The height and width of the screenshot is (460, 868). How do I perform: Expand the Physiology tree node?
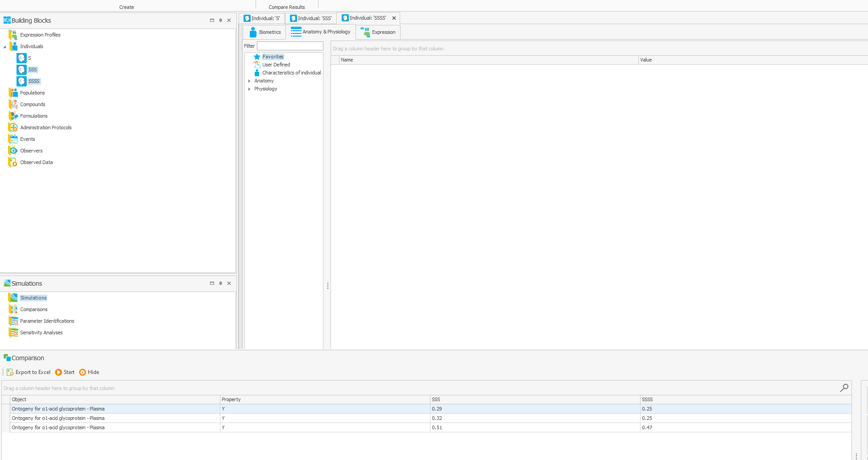tap(250, 89)
